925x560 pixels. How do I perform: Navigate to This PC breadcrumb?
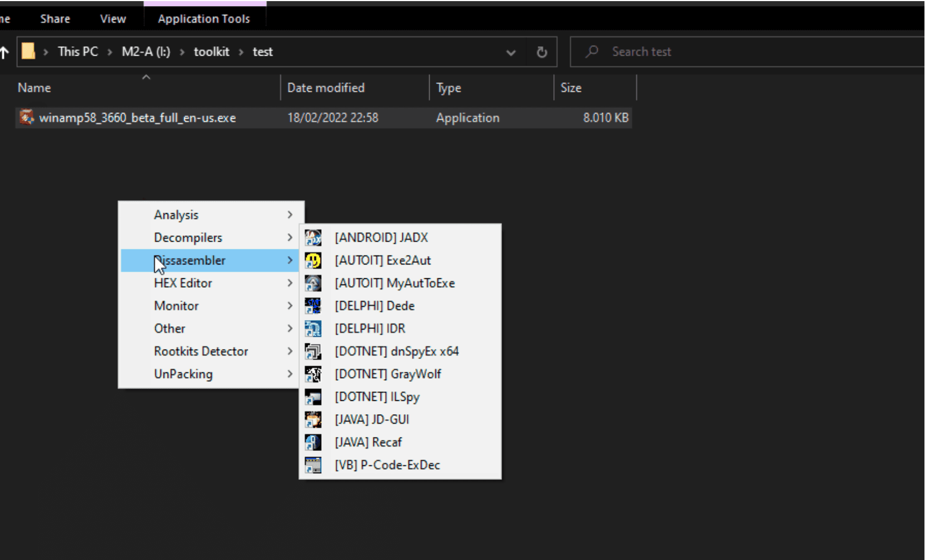tap(78, 52)
